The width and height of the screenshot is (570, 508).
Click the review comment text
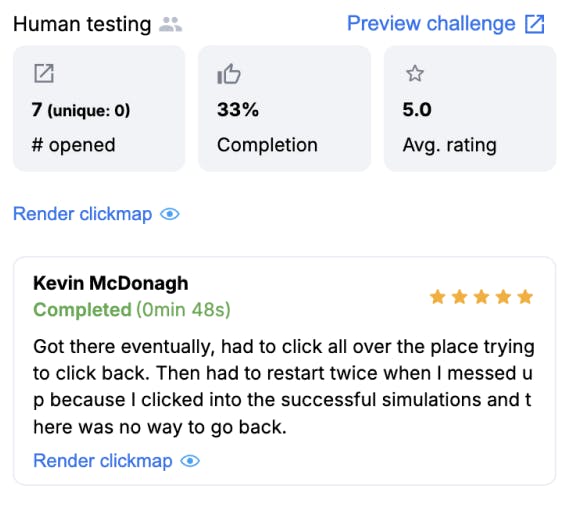(284, 387)
